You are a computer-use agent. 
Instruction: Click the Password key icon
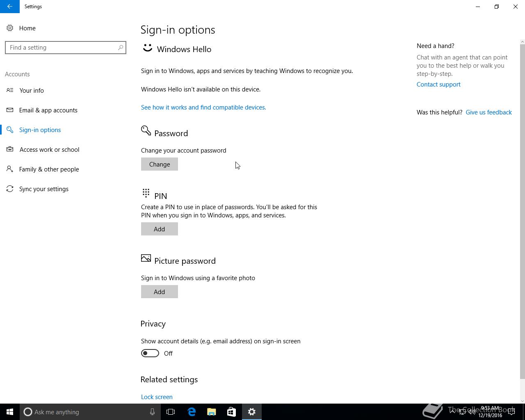pos(146,130)
